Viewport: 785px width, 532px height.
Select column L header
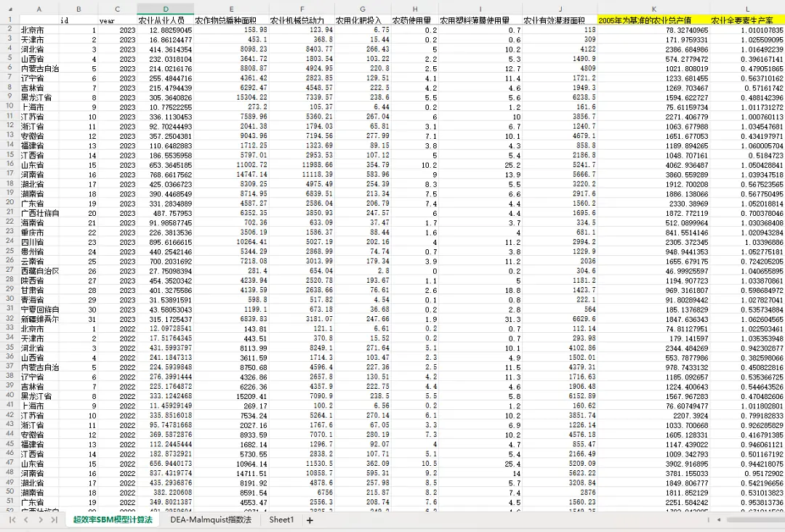[x=747, y=9]
